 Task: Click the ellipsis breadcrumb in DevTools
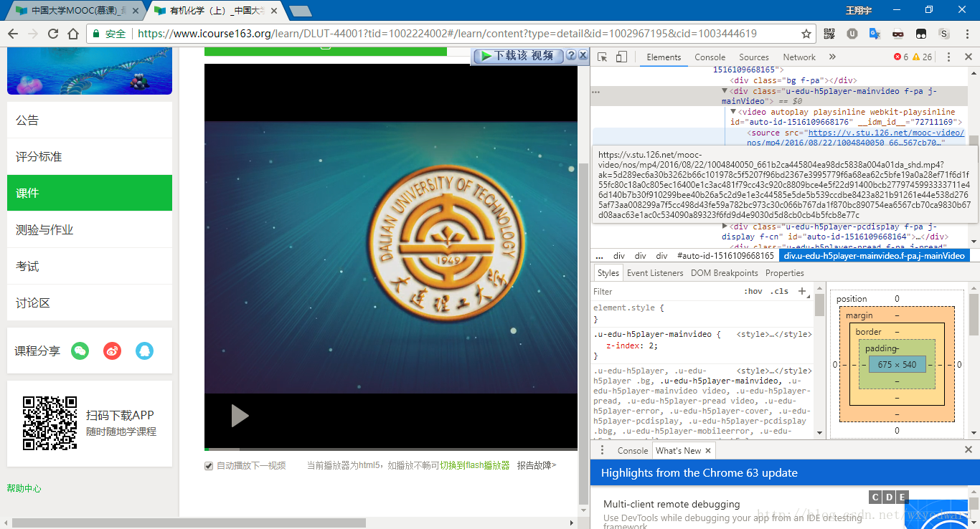[x=599, y=256]
